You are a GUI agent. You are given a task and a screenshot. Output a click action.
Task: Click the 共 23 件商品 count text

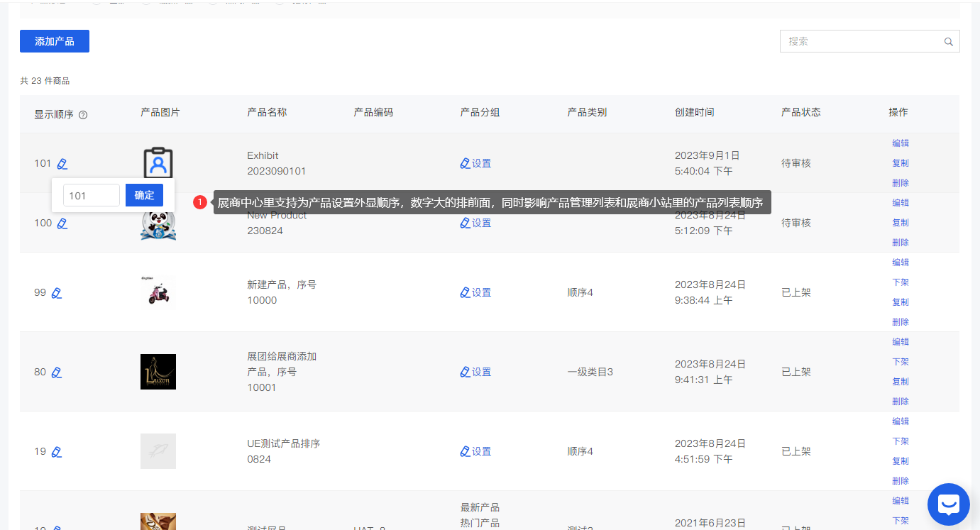[x=45, y=81]
